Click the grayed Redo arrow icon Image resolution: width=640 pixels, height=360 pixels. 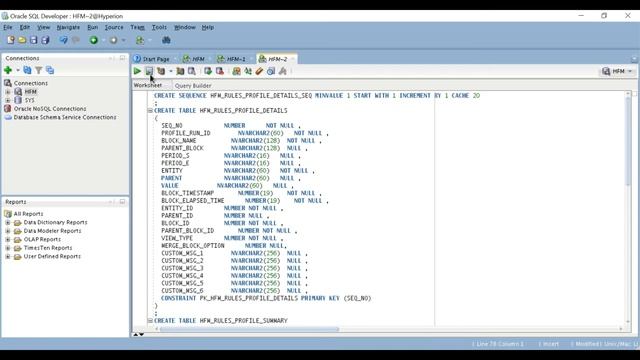(x=76, y=40)
